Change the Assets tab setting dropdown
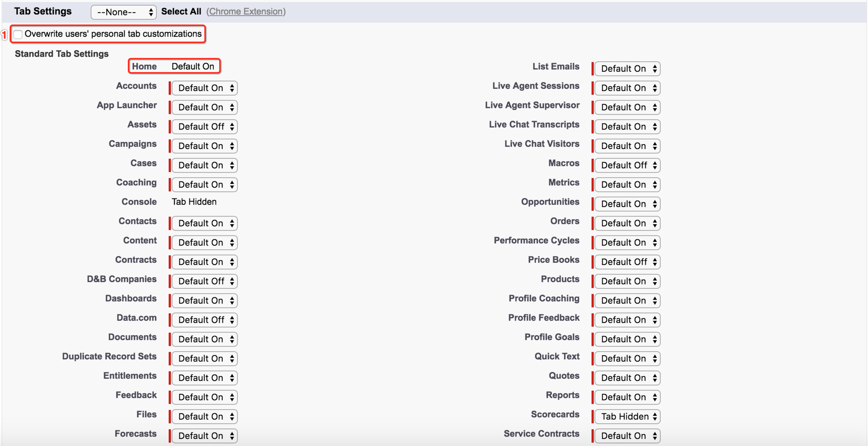 pos(205,127)
